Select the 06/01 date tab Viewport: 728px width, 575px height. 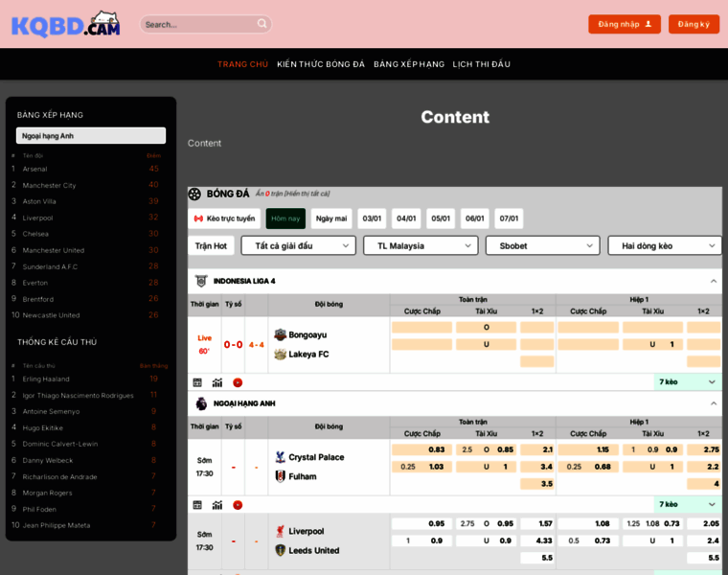coord(475,218)
